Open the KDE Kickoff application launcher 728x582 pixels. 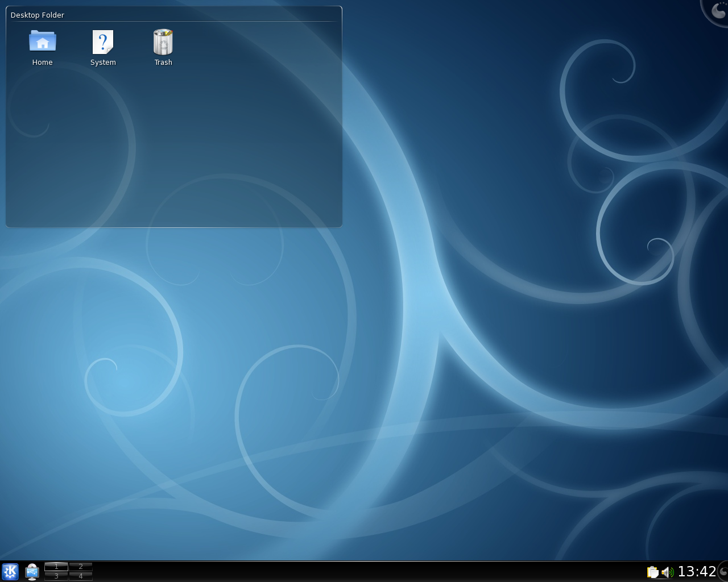pyautogui.click(x=10, y=571)
